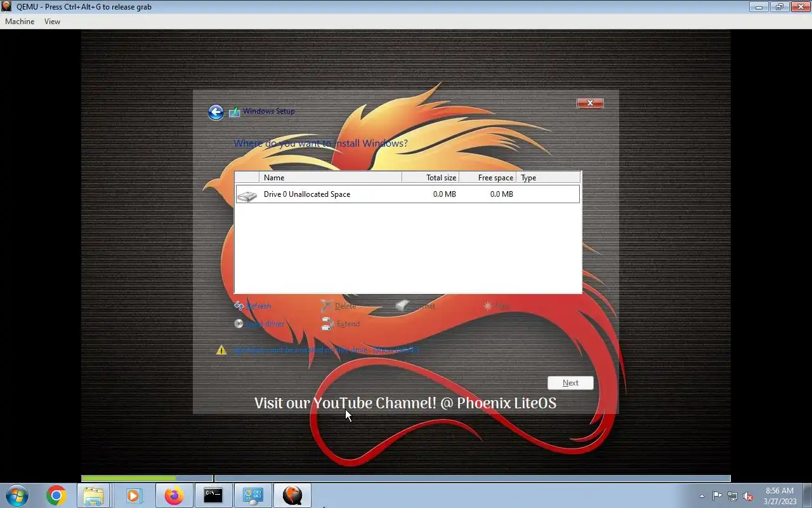This screenshot has height=508, width=812.
Task: Click the Next button
Action: (x=570, y=383)
